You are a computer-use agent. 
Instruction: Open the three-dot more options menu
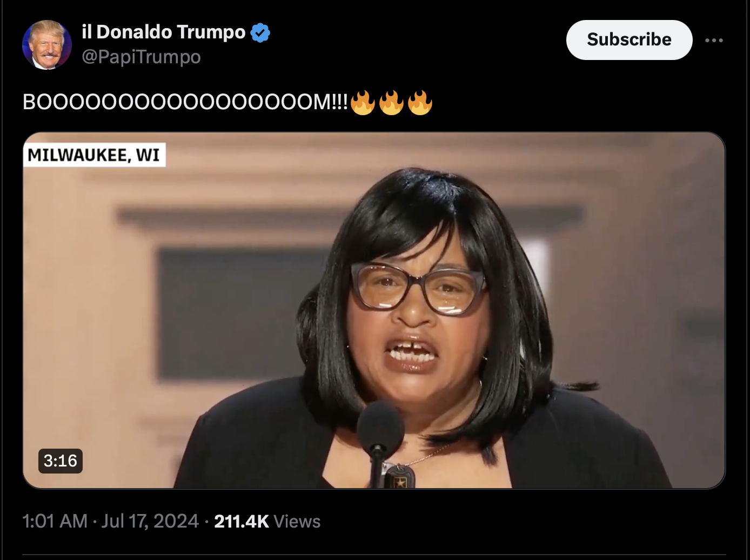click(714, 40)
